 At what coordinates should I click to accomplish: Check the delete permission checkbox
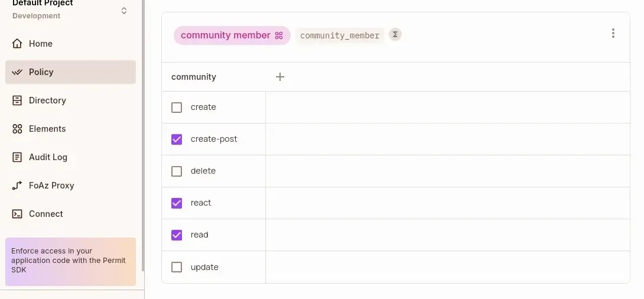pos(177,171)
